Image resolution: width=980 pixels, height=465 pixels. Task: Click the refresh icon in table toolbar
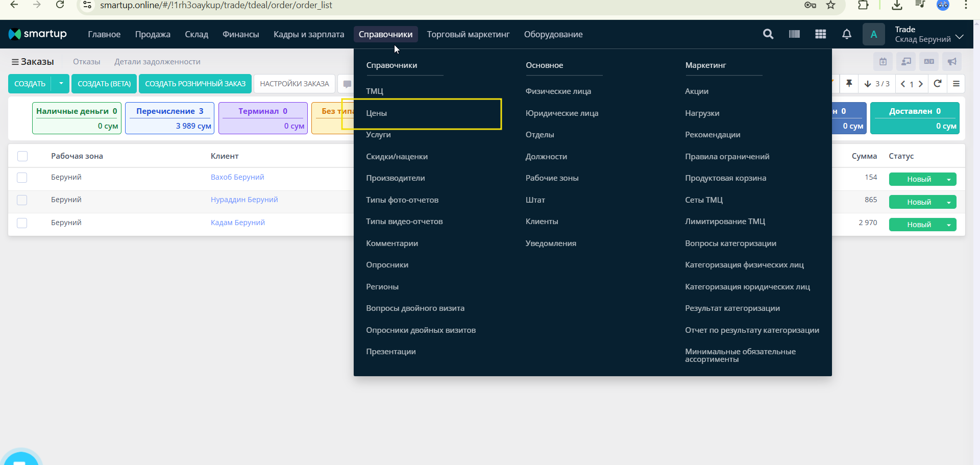[x=938, y=84]
